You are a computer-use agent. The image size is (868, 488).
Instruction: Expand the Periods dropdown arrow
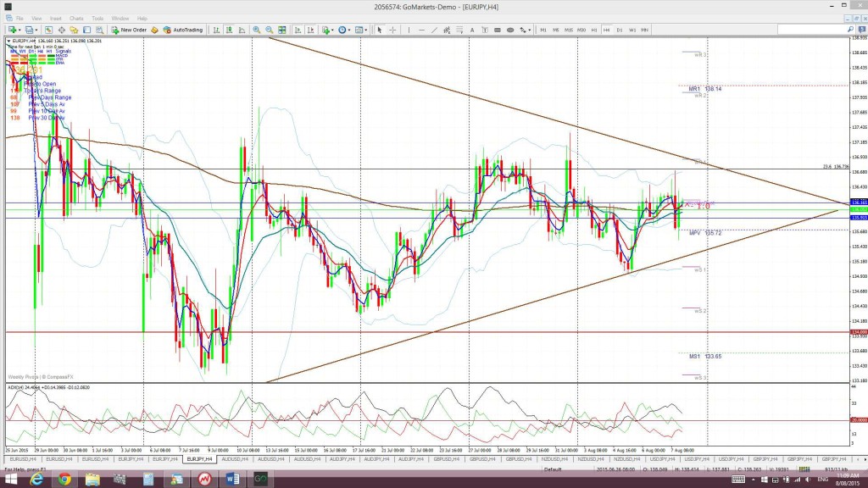coord(349,30)
